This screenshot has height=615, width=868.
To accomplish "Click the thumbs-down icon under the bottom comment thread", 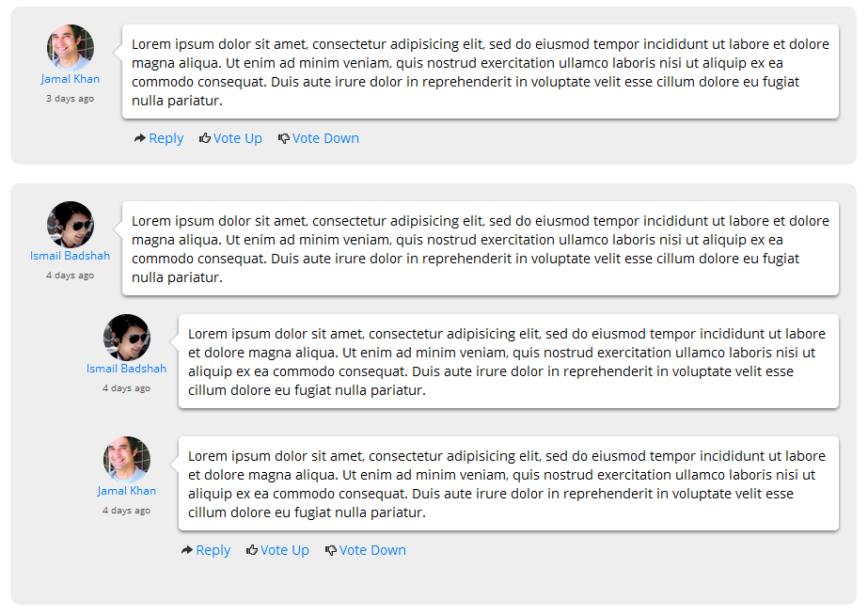I will (x=331, y=551).
